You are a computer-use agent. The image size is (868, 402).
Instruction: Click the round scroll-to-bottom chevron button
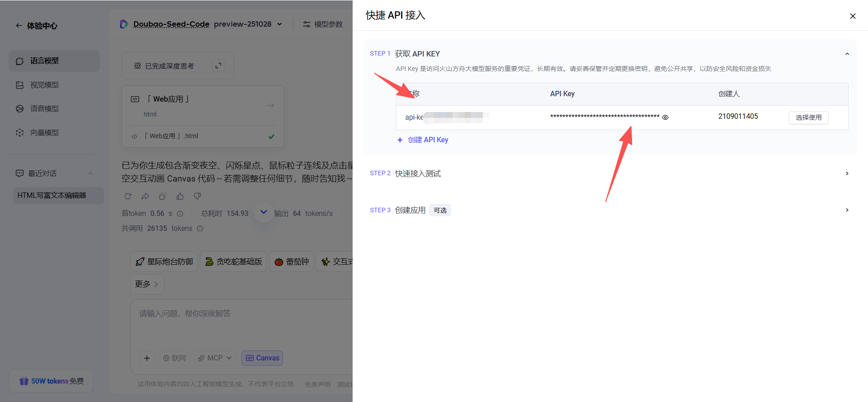coord(264,212)
